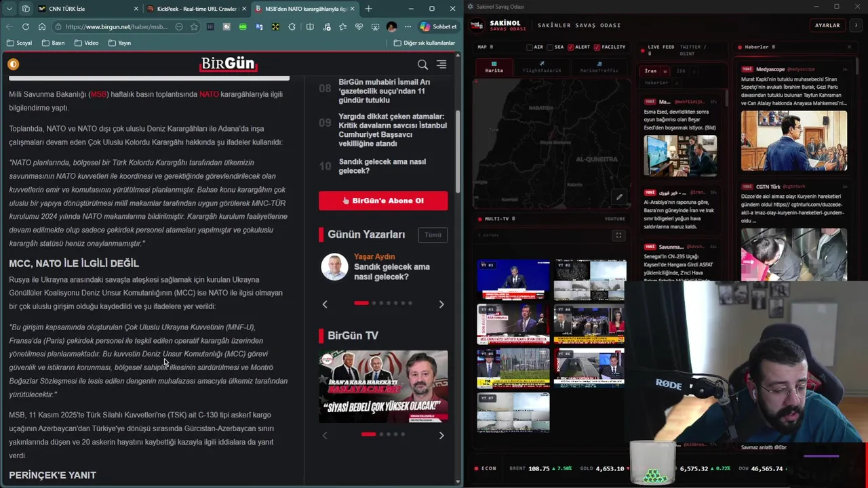The height and width of the screenshot is (488, 868).
Task: Bookmark this page with star icon
Action: (194, 26)
